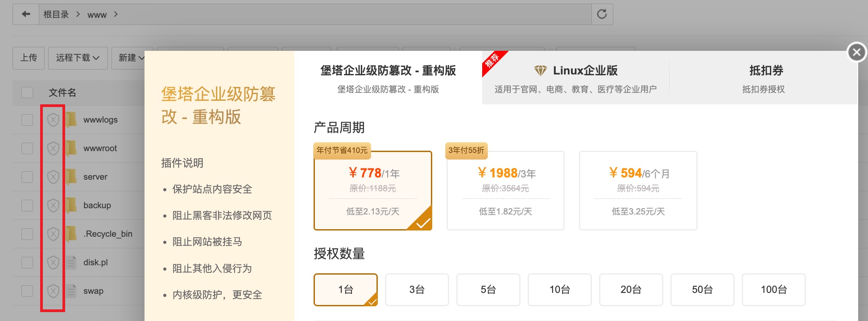Switch to 堡塔企业级防篡改 - 重构版 tab
Viewport: 868px width, 321px height.
388,78
